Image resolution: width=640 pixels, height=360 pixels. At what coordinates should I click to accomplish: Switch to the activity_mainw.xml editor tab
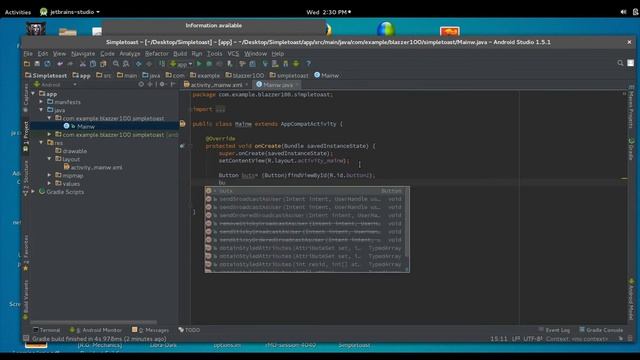coord(216,85)
